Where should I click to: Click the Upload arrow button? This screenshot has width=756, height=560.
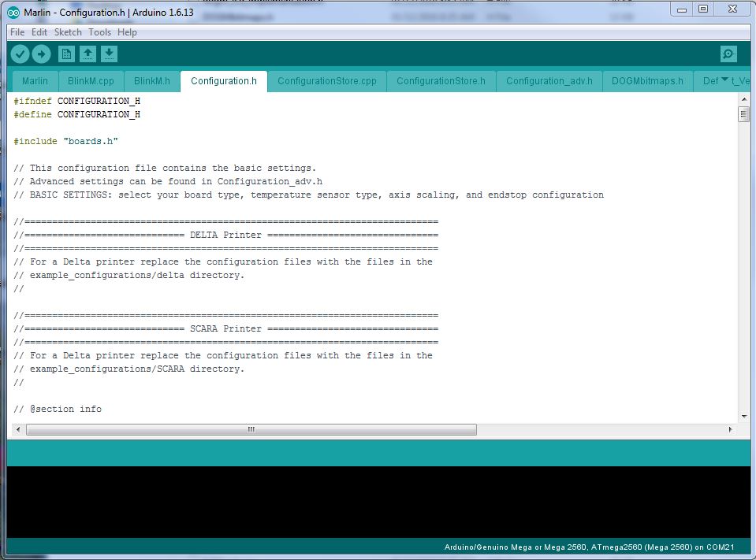42,54
